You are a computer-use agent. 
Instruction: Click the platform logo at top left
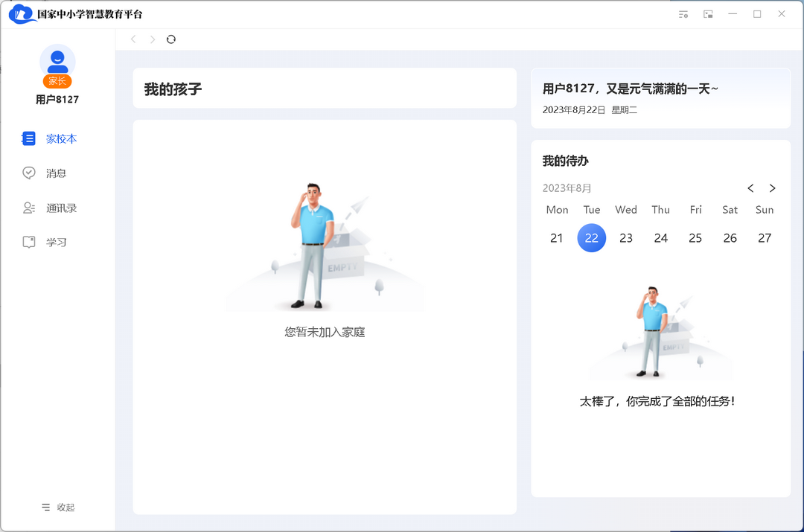coord(20,13)
